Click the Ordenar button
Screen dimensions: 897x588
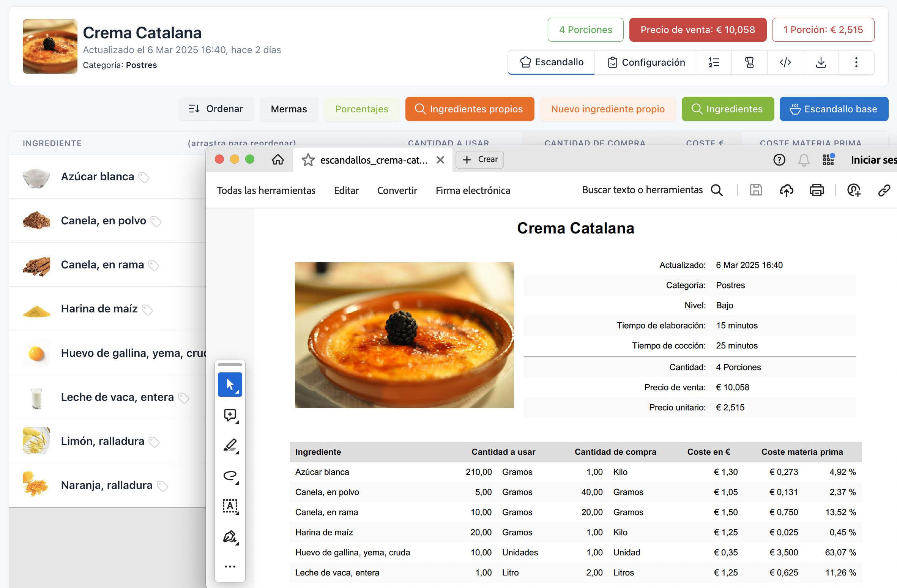(216, 109)
